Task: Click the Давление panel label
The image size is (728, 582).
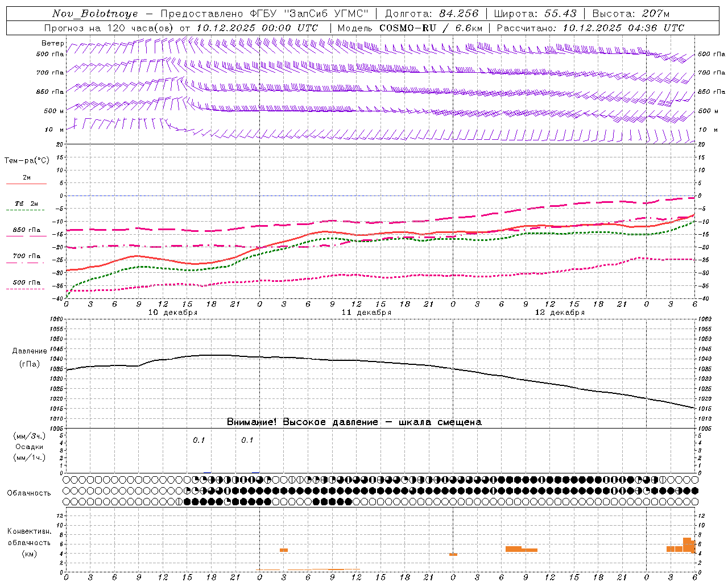Action: (30, 351)
